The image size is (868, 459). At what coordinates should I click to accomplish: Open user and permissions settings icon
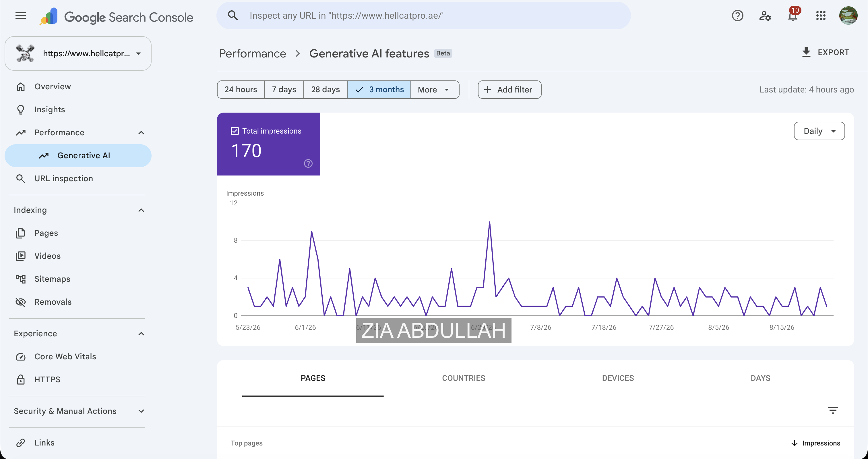[765, 16]
